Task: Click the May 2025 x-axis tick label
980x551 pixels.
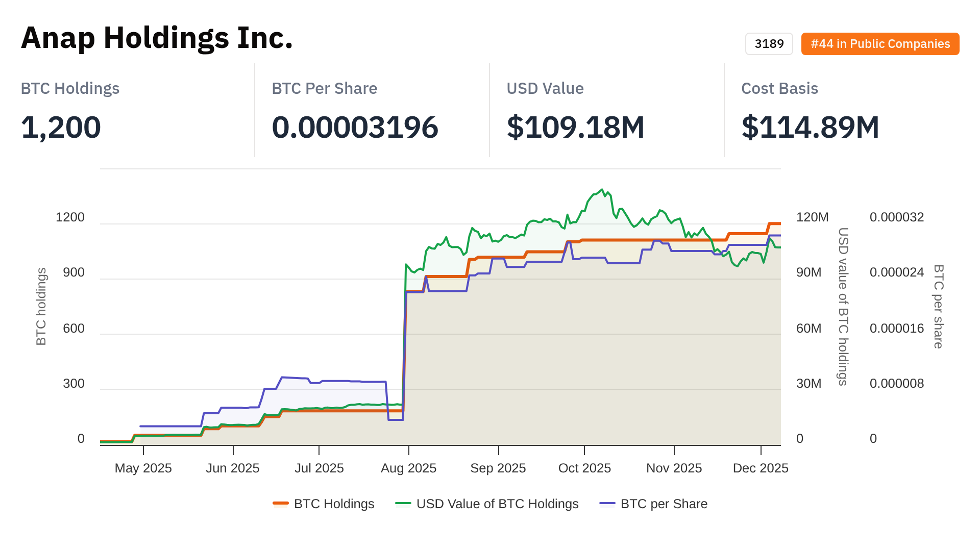Action: [x=143, y=468]
